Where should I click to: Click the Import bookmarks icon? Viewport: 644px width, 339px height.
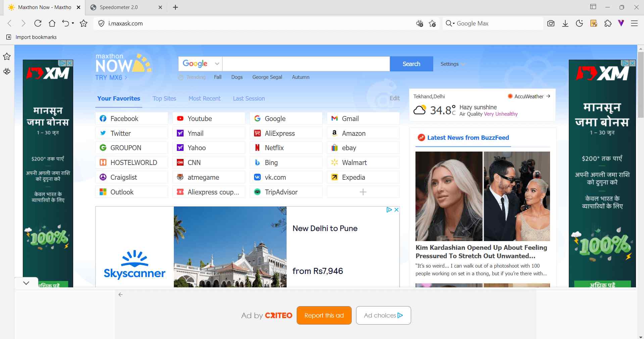[x=9, y=37]
